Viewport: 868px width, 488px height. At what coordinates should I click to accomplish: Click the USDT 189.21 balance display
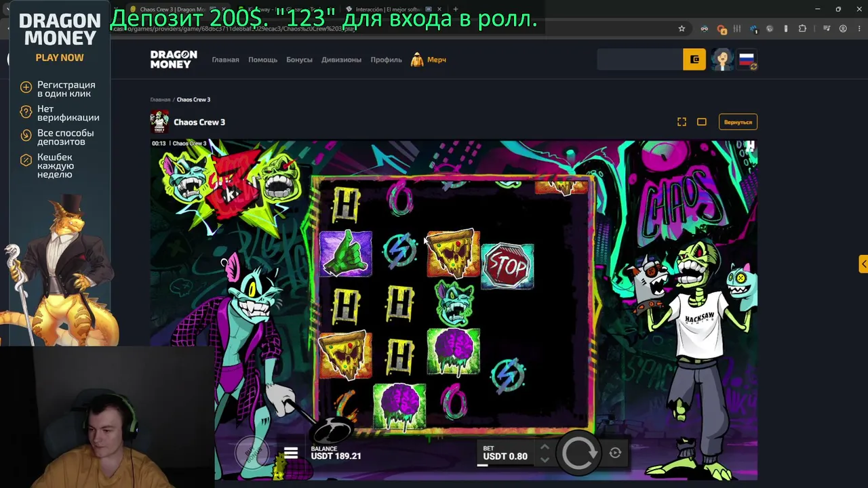tap(336, 456)
